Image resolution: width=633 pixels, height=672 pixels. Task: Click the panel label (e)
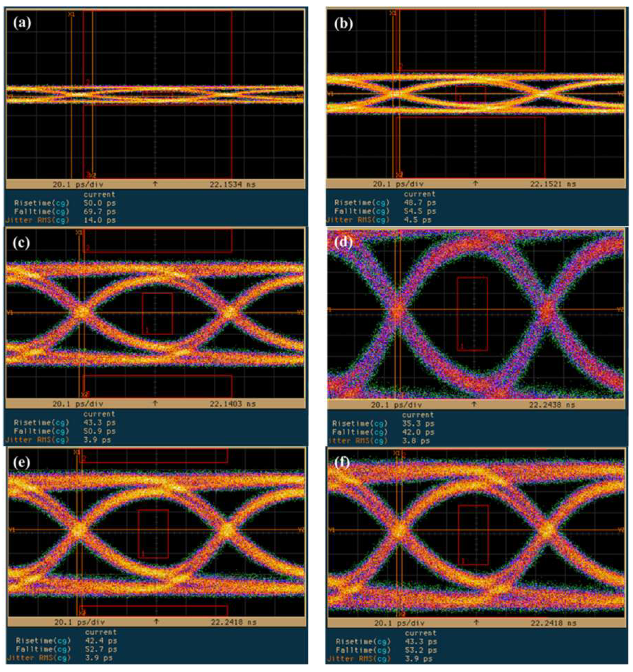(22, 462)
